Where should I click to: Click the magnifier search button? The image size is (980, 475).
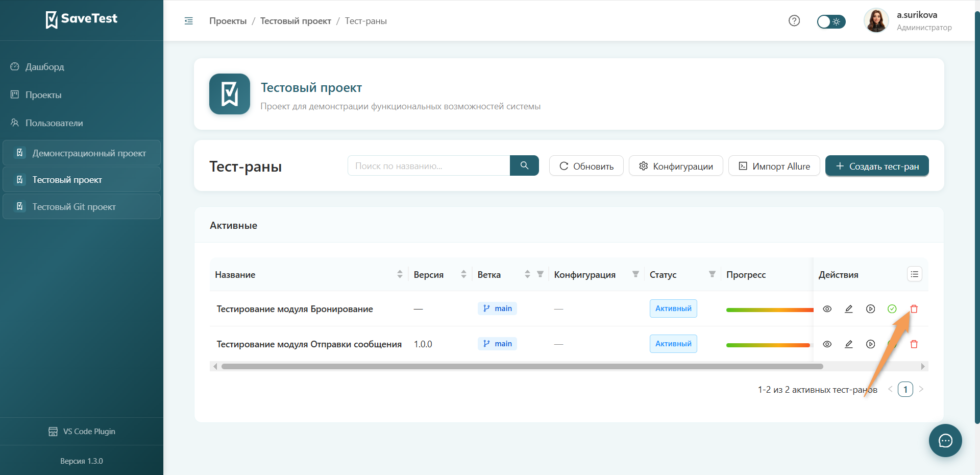524,165
